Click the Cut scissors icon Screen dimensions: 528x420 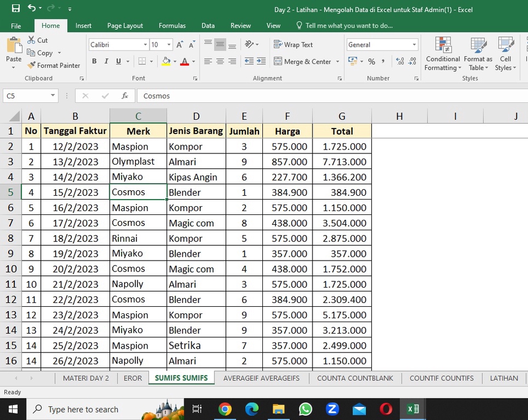coord(31,40)
